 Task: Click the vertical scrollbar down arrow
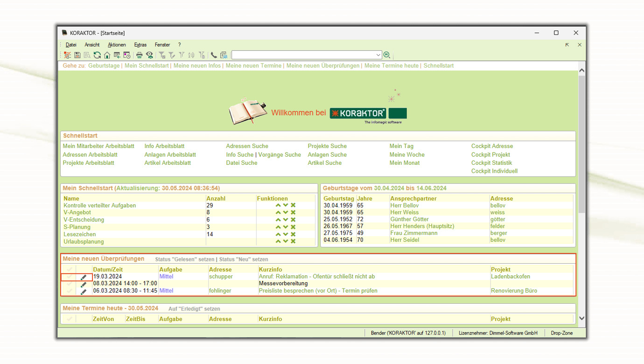point(581,318)
